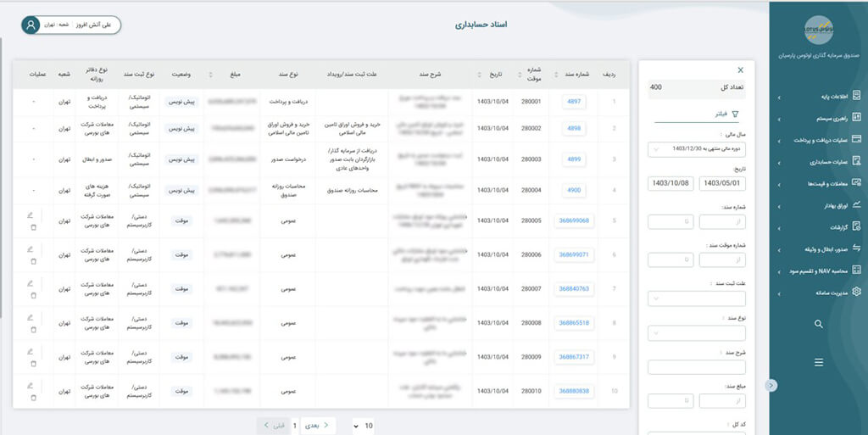The width and height of the screenshot is (868, 435).
Task: Click the gear icon for مدیریت سامانه
Action: 856,292
